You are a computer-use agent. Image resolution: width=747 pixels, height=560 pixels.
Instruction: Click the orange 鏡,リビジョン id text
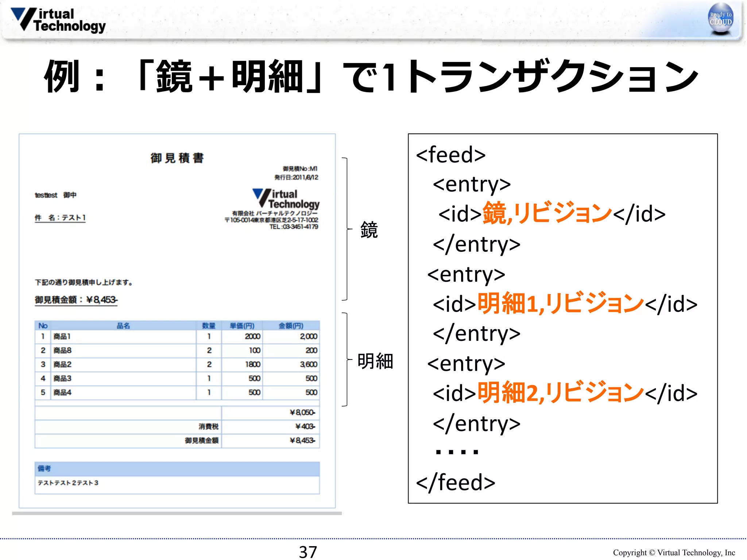click(547, 213)
